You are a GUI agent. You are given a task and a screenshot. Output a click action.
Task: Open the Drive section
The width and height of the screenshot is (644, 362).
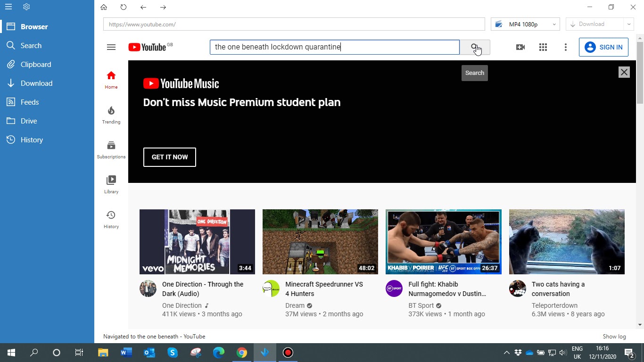pos(47,121)
